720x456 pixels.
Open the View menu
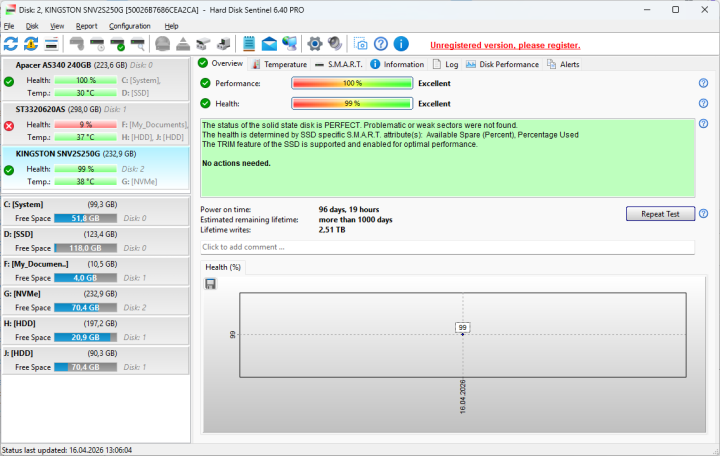57,26
